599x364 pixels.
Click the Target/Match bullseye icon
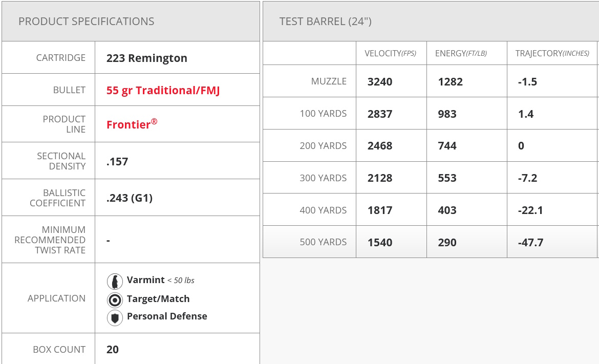[x=115, y=299]
